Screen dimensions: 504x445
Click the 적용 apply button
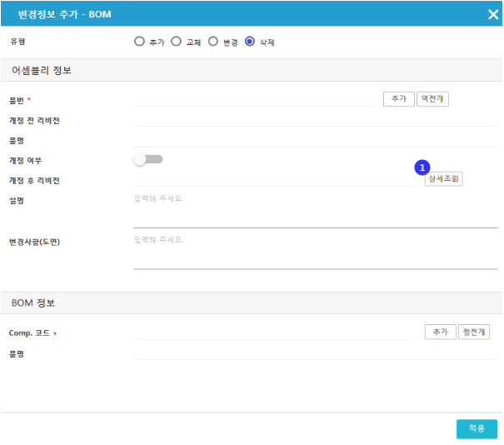click(477, 428)
